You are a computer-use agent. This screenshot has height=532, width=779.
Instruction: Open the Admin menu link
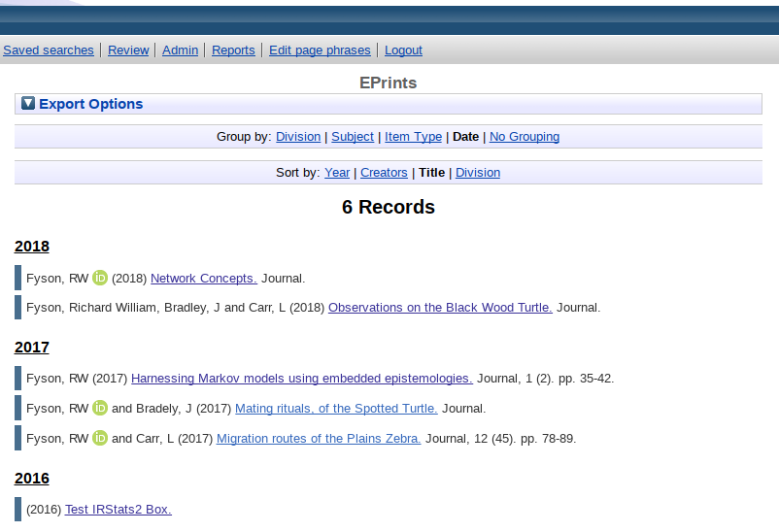(x=180, y=50)
